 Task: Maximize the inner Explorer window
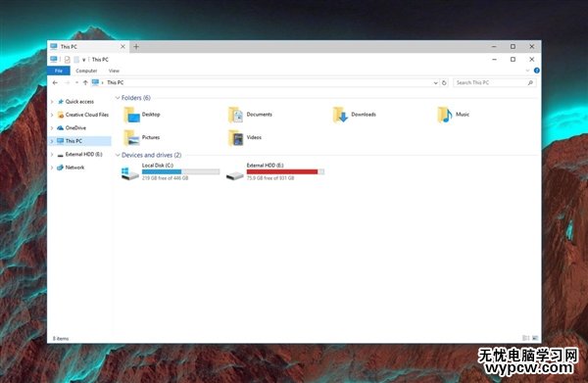point(513,59)
